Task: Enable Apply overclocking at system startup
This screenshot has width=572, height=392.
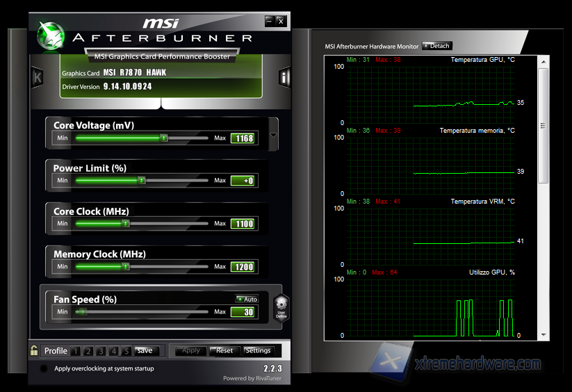Action: point(44,368)
